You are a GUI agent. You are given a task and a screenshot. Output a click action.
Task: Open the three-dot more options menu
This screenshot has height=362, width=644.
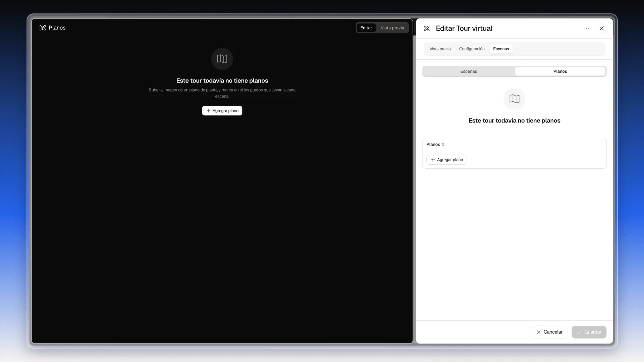point(588,28)
